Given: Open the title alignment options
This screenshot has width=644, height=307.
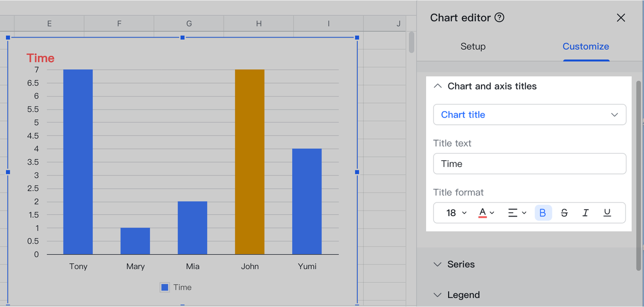Looking at the screenshot, I should 516,213.
